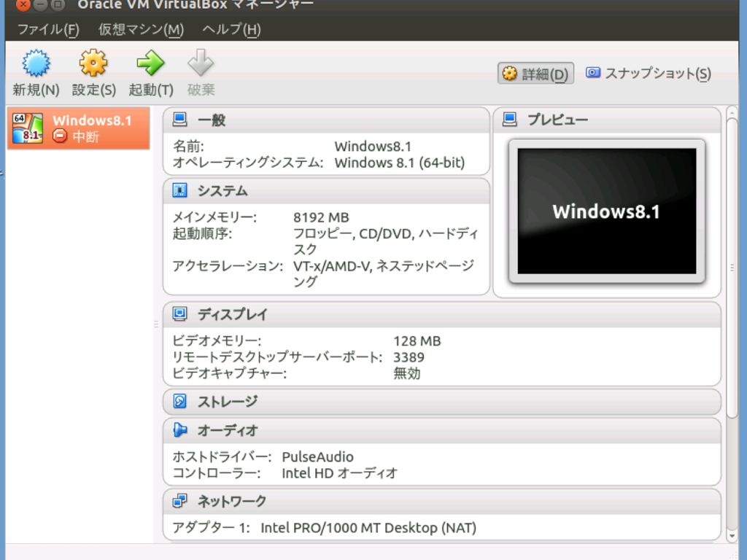Start the VM with 起動(T) arrow

tap(150, 63)
